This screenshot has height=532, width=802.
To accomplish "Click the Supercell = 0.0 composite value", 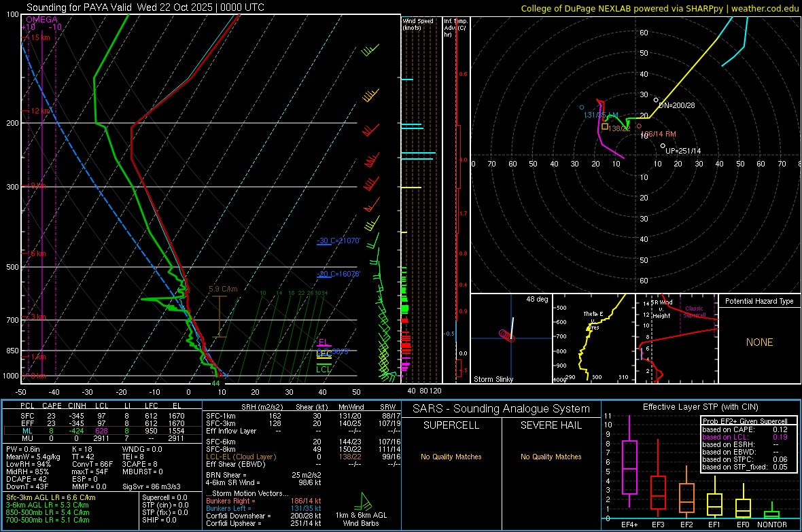I will click(x=164, y=497).
